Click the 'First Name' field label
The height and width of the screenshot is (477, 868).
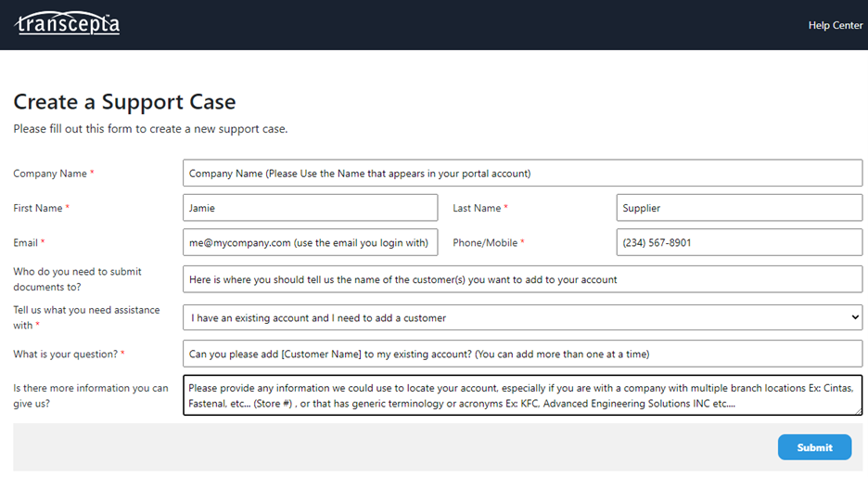[38, 208]
